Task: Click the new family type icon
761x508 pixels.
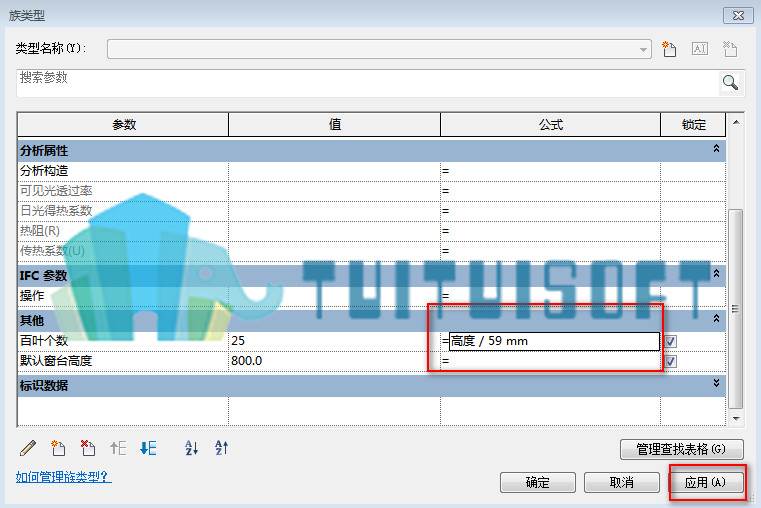Action: tap(669, 49)
